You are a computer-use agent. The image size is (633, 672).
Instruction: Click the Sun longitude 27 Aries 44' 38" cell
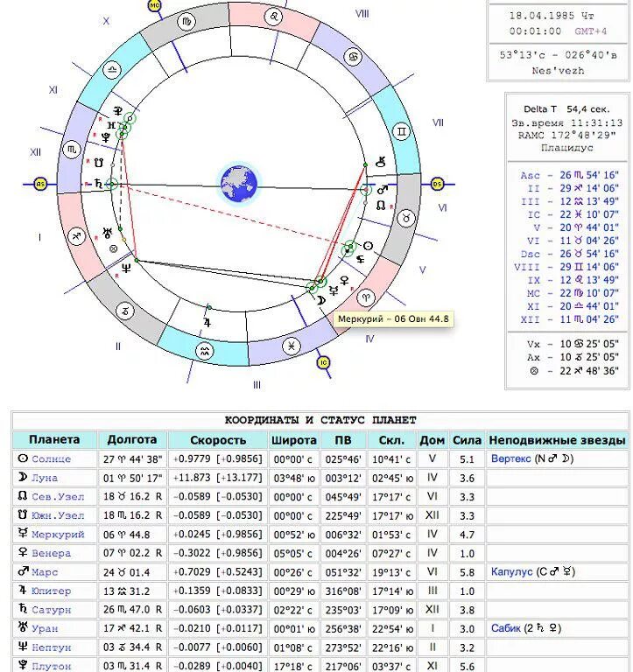tap(132, 459)
